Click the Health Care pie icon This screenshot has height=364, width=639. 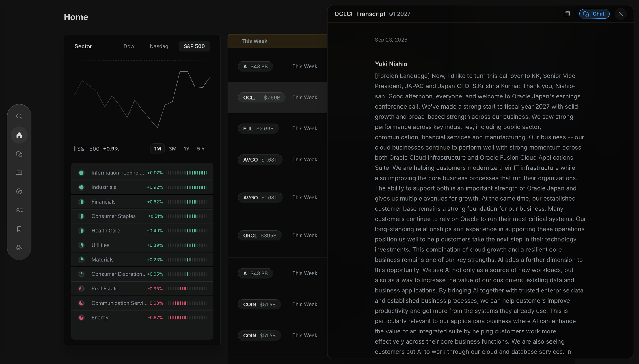click(x=81, y=231)
